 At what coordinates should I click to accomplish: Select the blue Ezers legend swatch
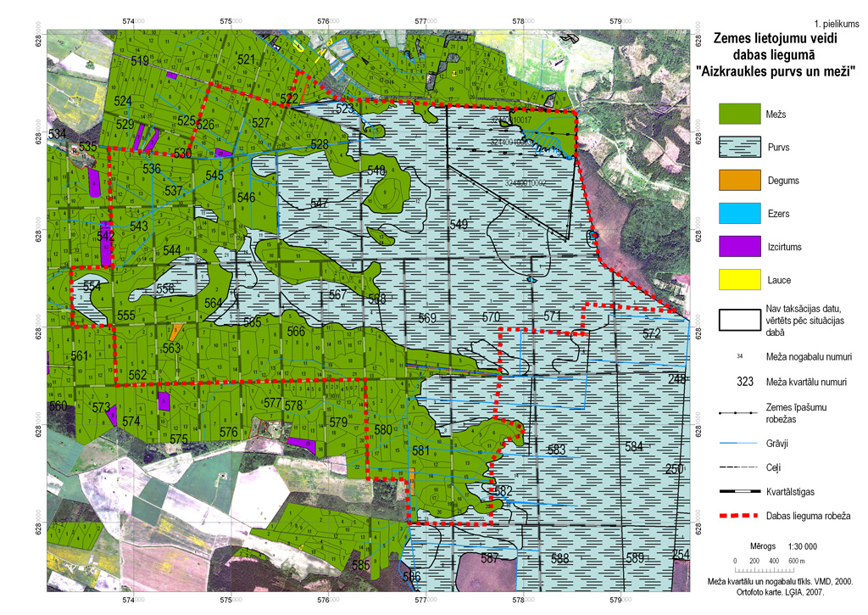739,213
